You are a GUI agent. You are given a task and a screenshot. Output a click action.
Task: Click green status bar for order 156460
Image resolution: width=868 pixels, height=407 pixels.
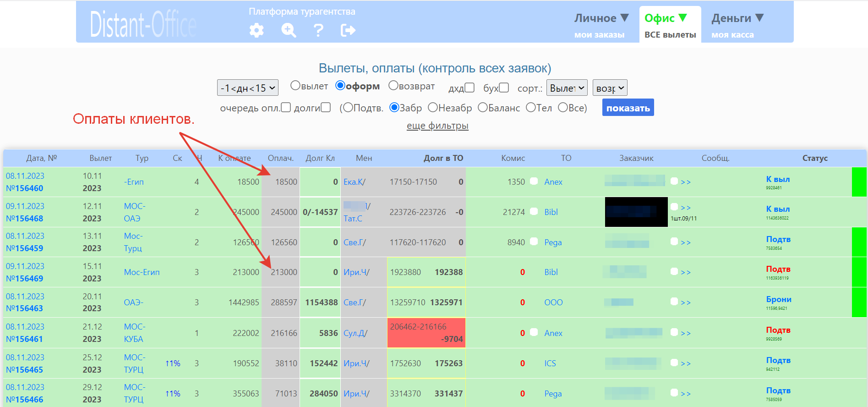pyautogui.click(x=859, y=182)
